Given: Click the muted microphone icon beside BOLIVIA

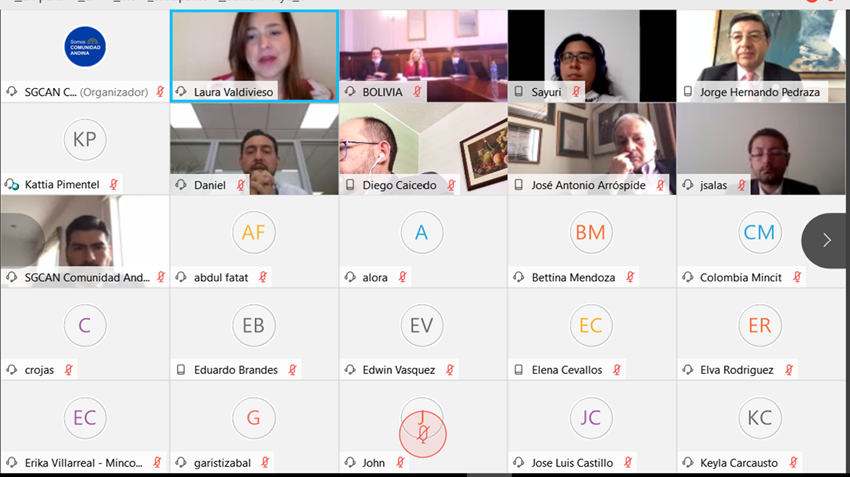Looking at the screenshot, I should tap(417, 92).
